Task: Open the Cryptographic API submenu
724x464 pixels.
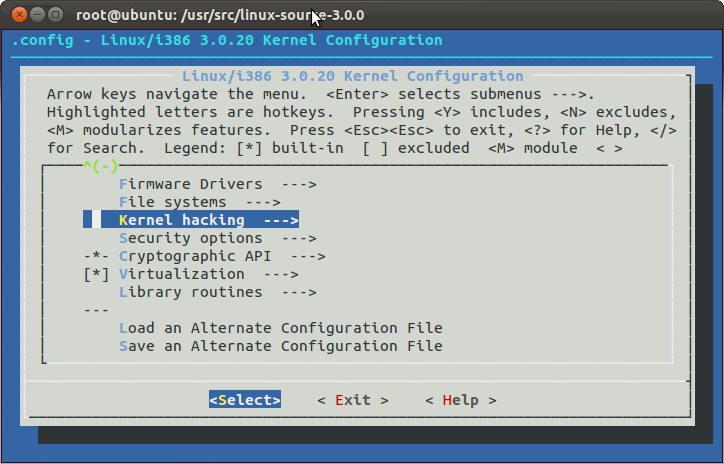Action: [x=222, y=256]
